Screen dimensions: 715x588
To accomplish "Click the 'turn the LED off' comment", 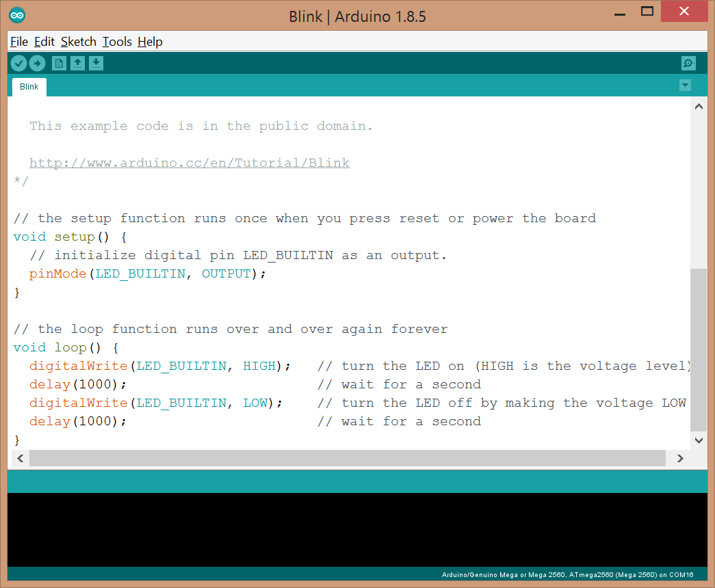I will point(502,403).
